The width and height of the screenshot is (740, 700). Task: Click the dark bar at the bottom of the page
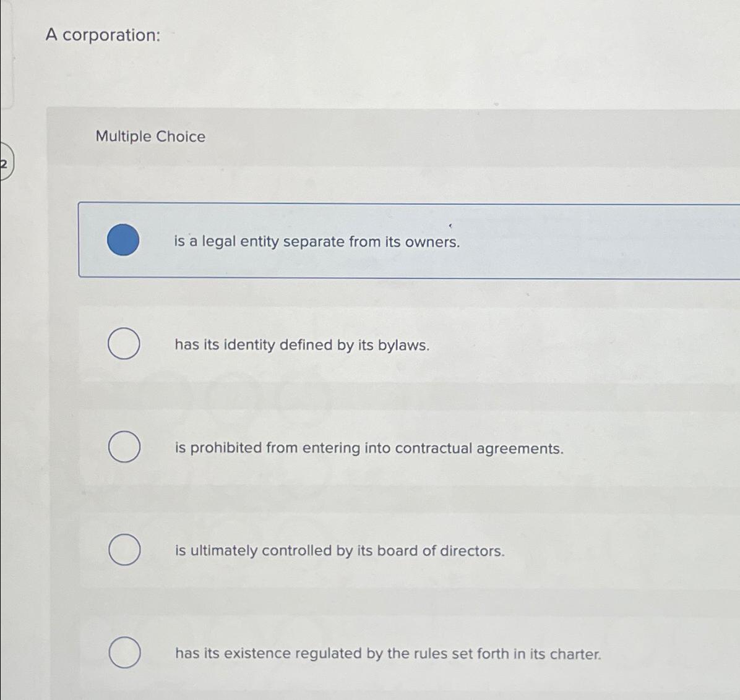(x=370, y=697)
